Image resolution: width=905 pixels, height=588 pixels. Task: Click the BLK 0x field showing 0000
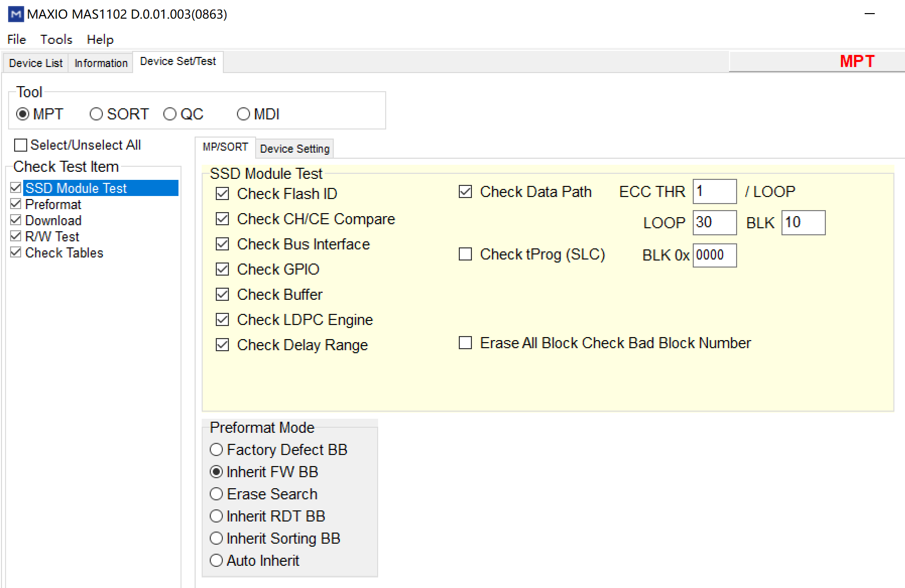(714, 255)
